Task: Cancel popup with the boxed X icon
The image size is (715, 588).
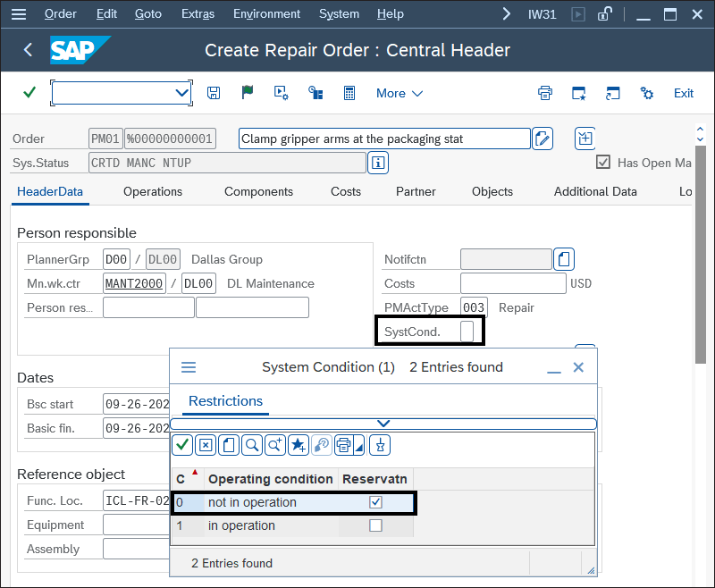Action: (206, 445)
